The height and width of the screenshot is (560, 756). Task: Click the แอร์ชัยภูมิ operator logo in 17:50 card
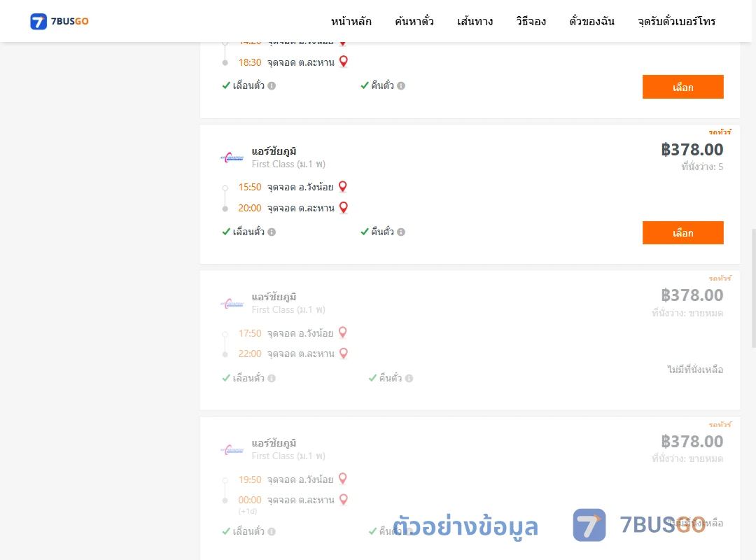[232, 303]
